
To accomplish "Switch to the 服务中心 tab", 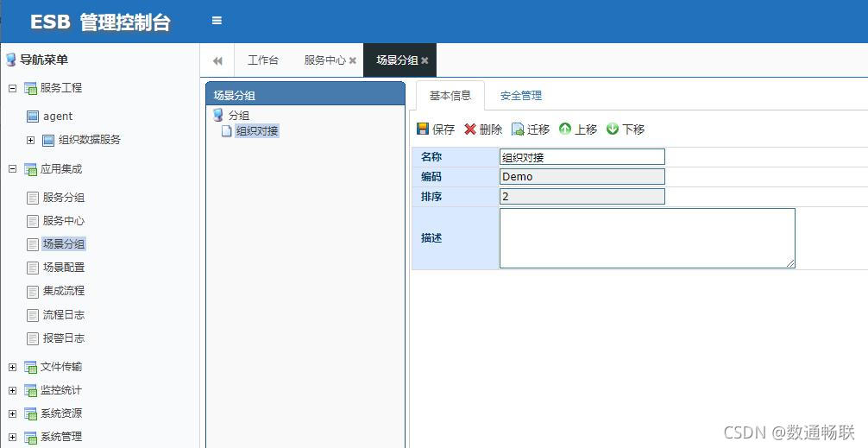I will click(325, 60).
